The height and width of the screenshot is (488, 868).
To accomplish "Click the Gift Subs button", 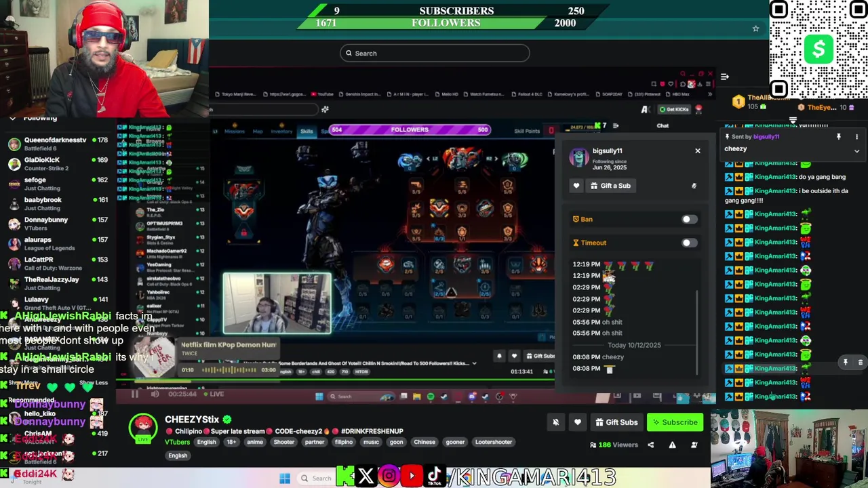I will (x=616, y=422).
